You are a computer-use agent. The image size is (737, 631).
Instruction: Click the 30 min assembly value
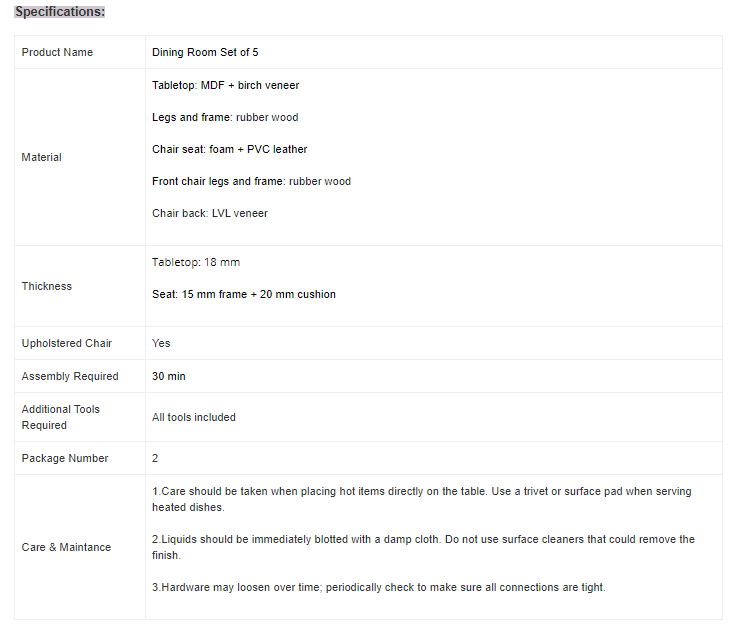click(169, 376)
